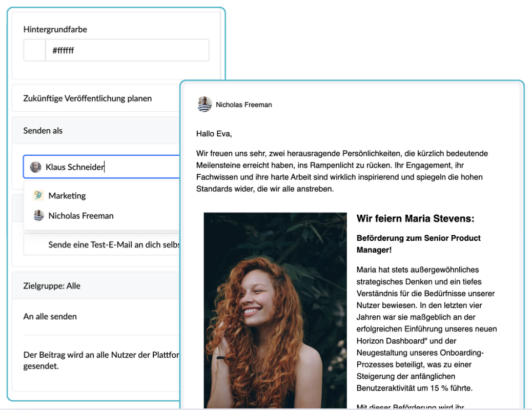Click the Hintergrundfarbe label
This screenshot has height=410, width=532.
click(x=55, y=30)
